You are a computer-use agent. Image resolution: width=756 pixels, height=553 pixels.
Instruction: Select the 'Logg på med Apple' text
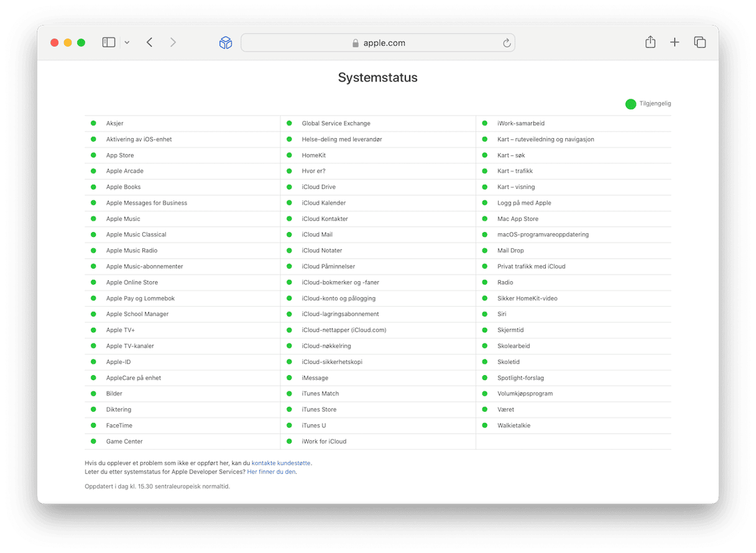click(x=524, y=203)
